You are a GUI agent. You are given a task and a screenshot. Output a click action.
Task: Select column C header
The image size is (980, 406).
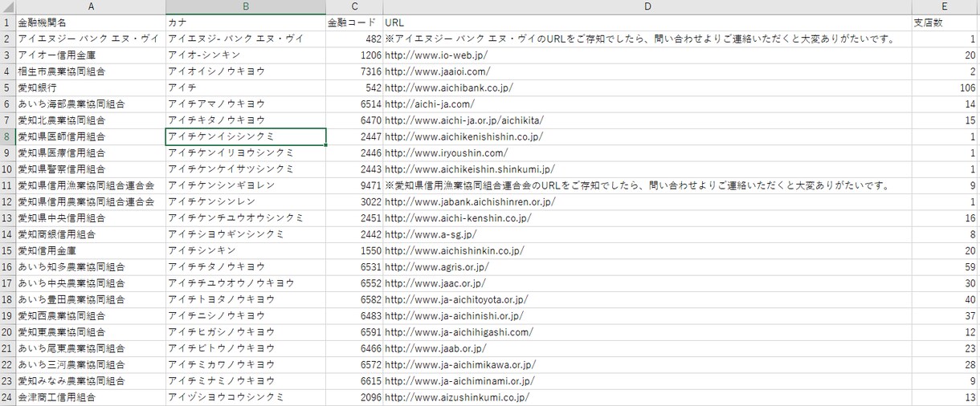(354, 6)
